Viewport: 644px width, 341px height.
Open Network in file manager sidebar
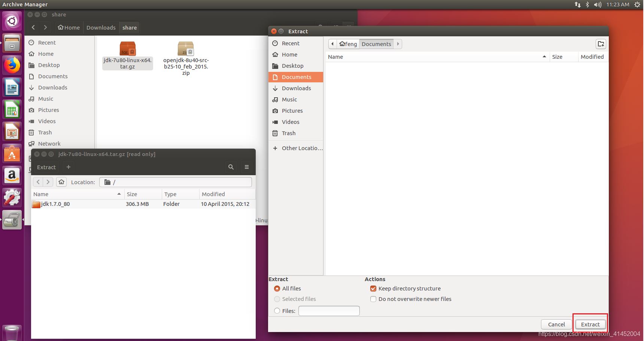(60, 144)
